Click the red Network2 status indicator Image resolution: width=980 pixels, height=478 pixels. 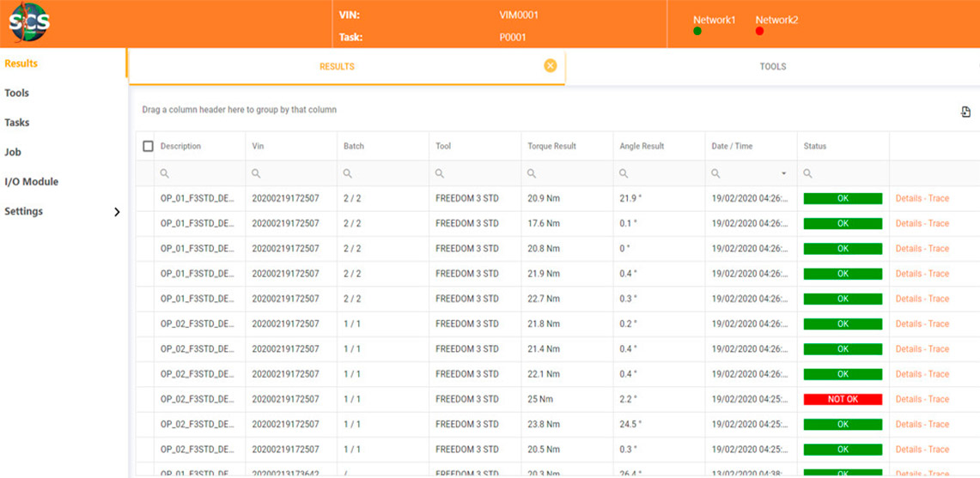coord(759,32)
